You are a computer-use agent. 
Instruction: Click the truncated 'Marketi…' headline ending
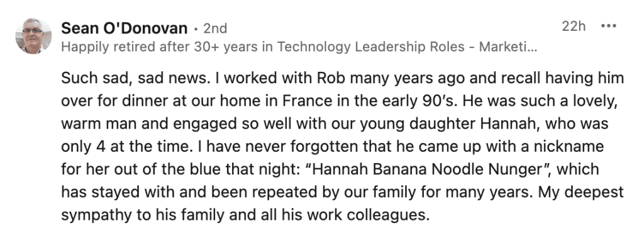508,47
